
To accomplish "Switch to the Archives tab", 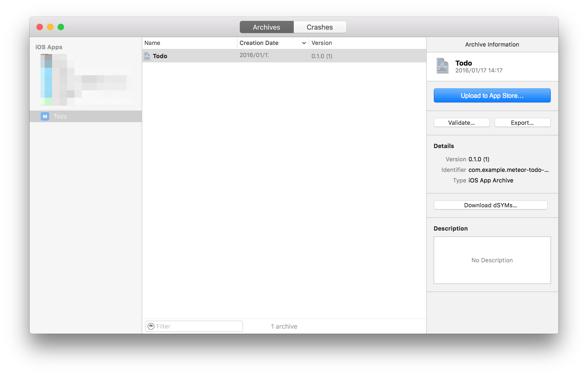I will point(267,27).
